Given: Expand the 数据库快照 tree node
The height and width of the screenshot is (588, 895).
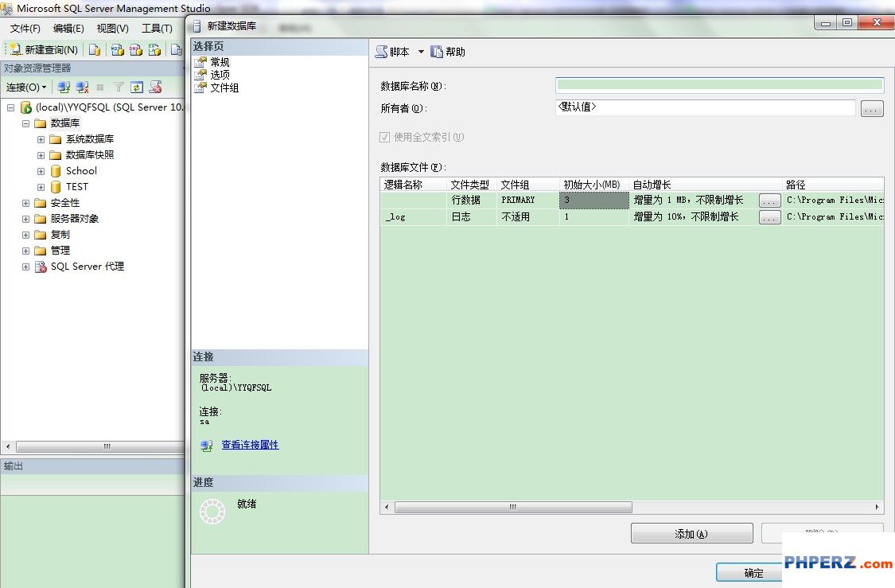Looking at the screenshot, I should (x=41, y=155).
